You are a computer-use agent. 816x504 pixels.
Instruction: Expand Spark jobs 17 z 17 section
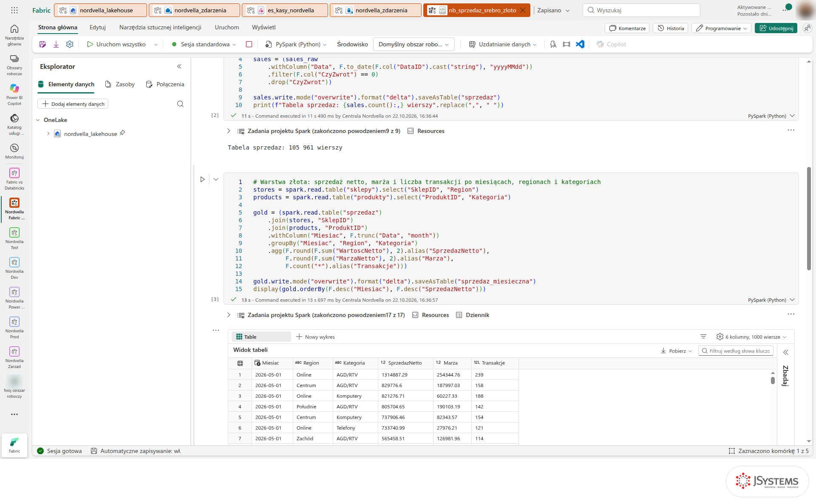click(x=229, y=315)
